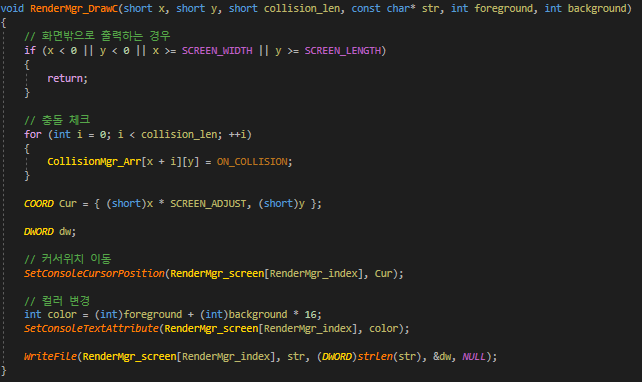
Task: Click the comment '// 화면밖으로 출력하는 경우'
Action: click(x=97, y=36)
